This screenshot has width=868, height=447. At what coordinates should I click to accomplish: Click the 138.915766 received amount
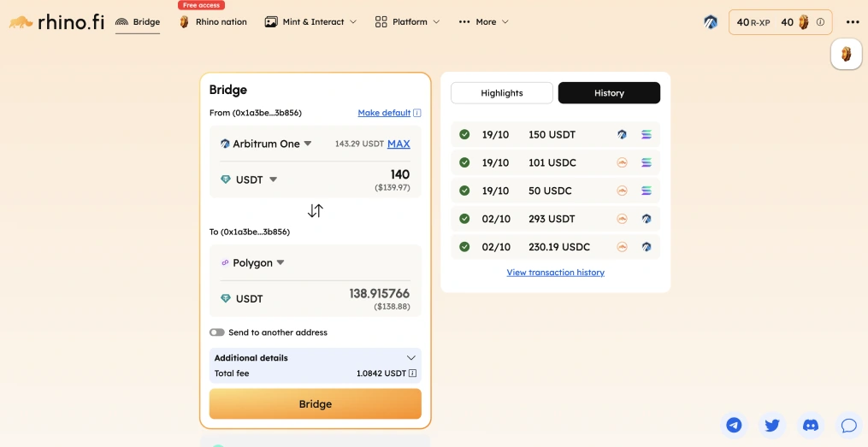(x=379, y=294)
